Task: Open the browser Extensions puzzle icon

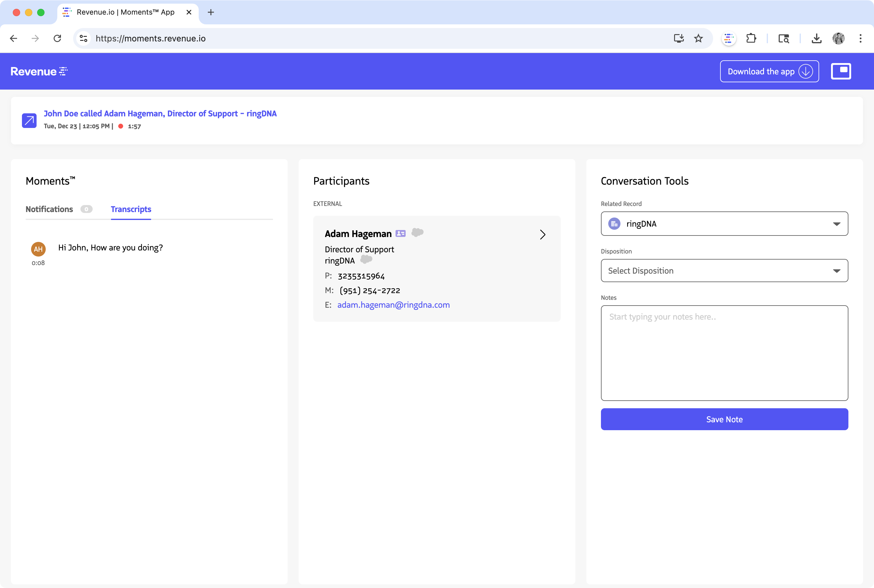Action: pyautogui.click(x=751, y=38)
